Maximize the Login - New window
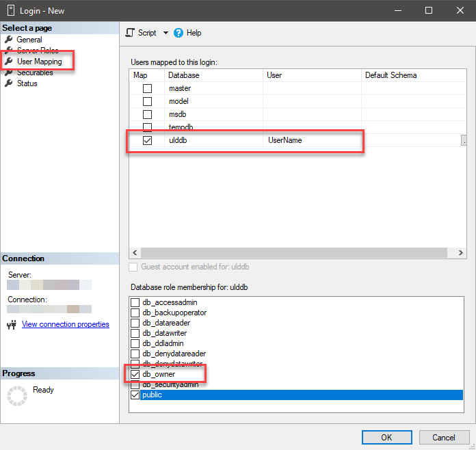The image size is (476, 450). (x=429, y=10)
